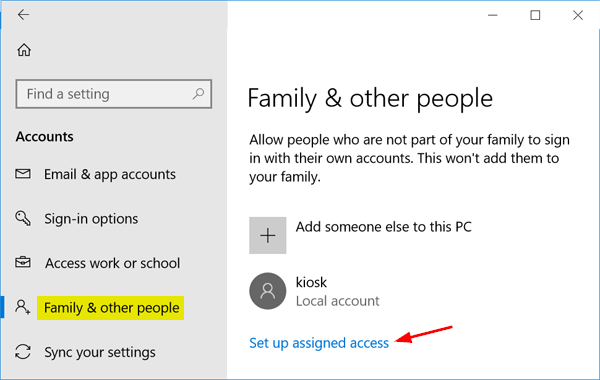Viewport: 600px width, 380px height.
Task: Go back using the back arrow
Action: coord(23,15)
